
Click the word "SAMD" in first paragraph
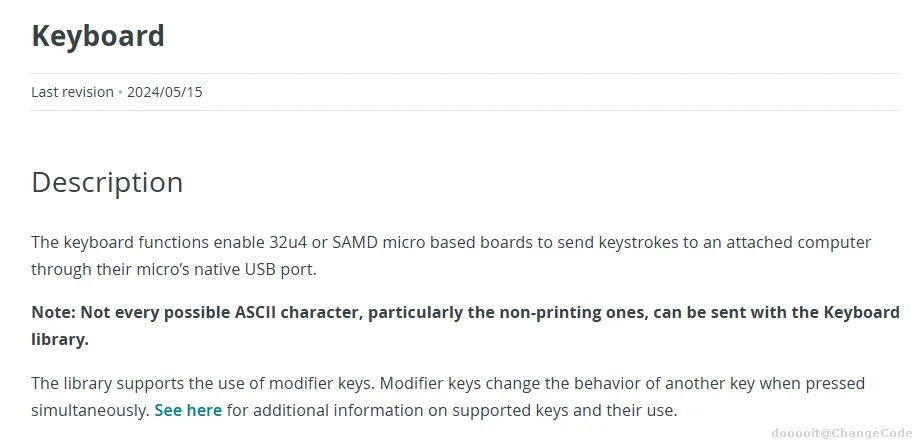click(355, 242)
